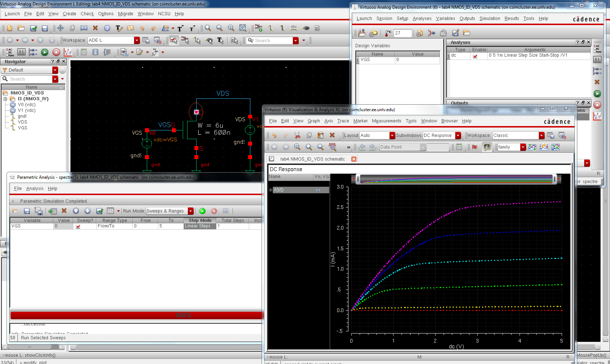610x364 pixels.
Task: Click the Zoom Fit icon in Visualization toolbar
Action: pyautogui.click(x=297, y=147)
